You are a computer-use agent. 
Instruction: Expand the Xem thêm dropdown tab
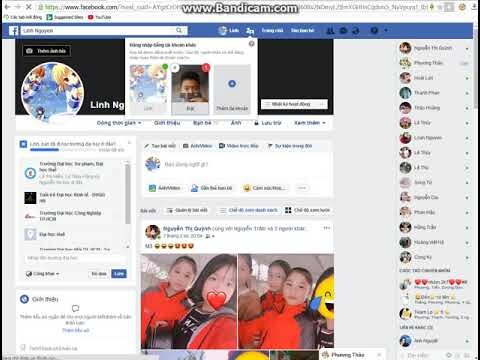pyautogui.click(x=310, y=123)
